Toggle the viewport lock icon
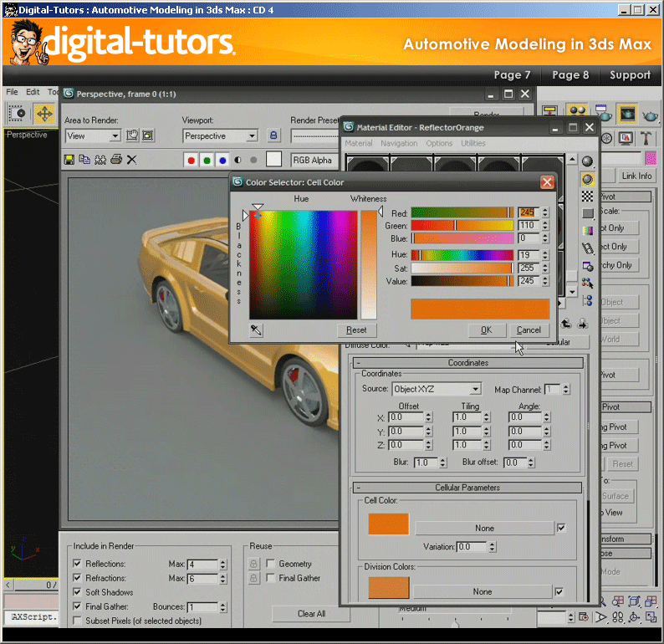 tap(273, 135)
